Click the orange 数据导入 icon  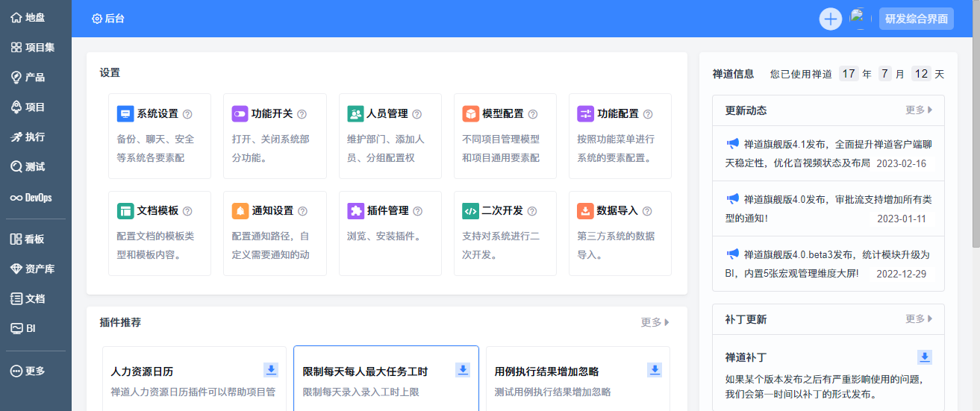coord(585,211)
